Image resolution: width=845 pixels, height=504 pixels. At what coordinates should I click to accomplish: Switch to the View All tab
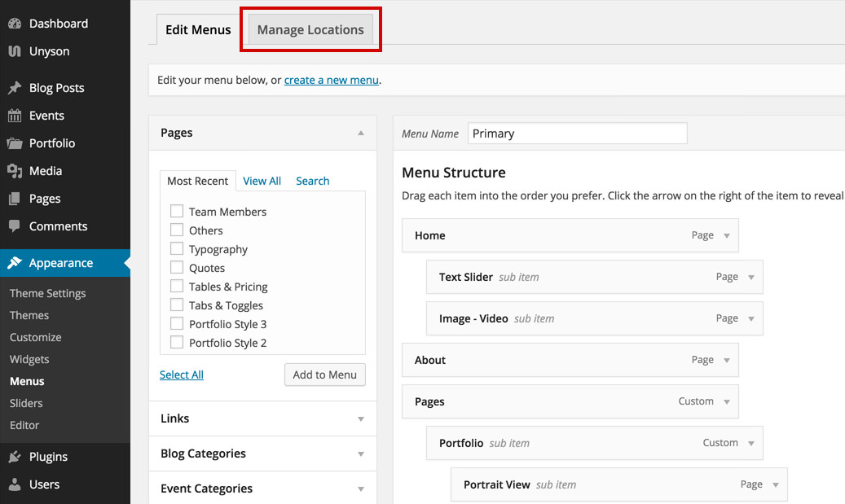pyautogui.click(x=262, y=181)
